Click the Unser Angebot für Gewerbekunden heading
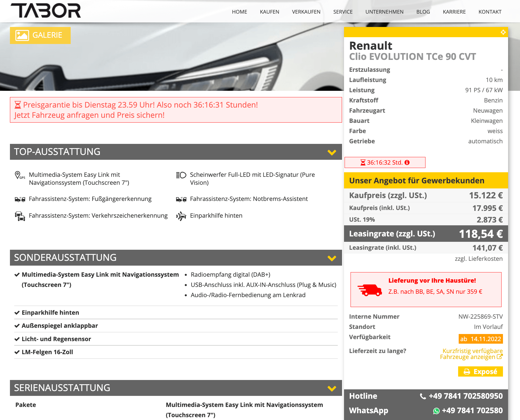Viewport: 520px width, 420px height. (x=426, y=180)
